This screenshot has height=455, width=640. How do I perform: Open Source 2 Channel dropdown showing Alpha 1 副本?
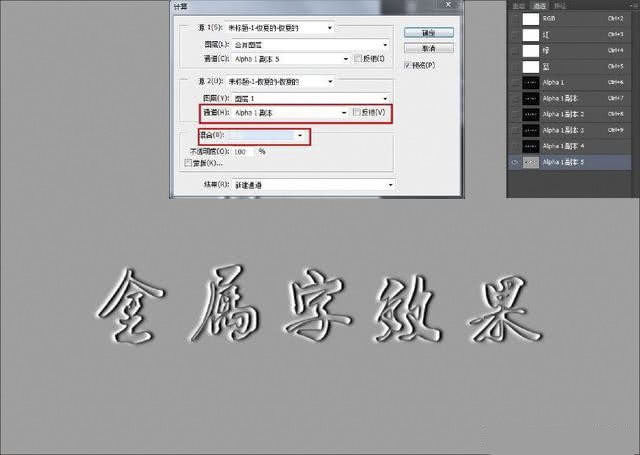tap(291, 113)
